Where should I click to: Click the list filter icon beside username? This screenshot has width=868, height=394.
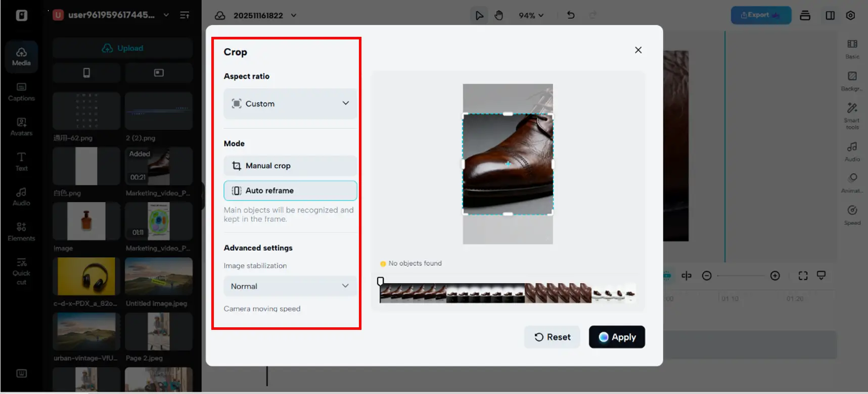pos(185,15)
